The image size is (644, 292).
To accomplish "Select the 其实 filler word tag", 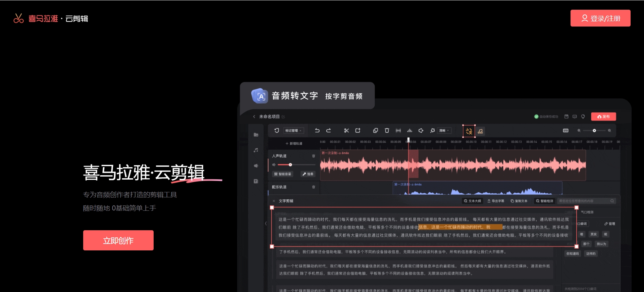I will point(594,234).
